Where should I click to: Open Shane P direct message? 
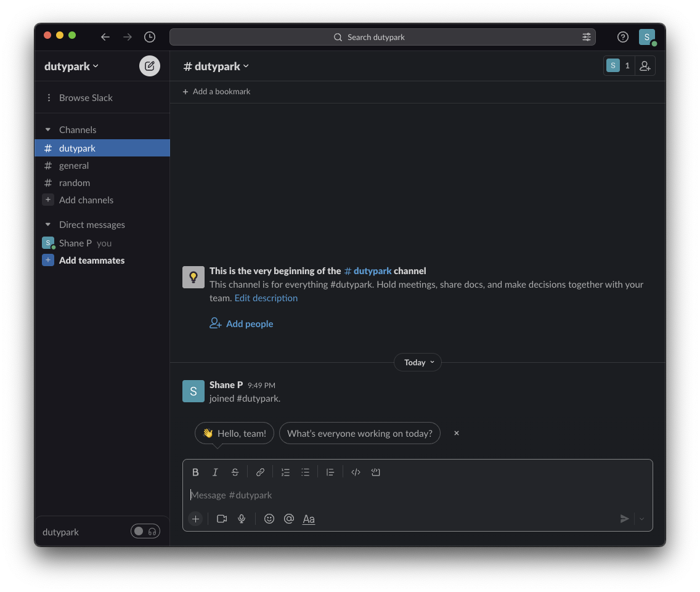102,243
